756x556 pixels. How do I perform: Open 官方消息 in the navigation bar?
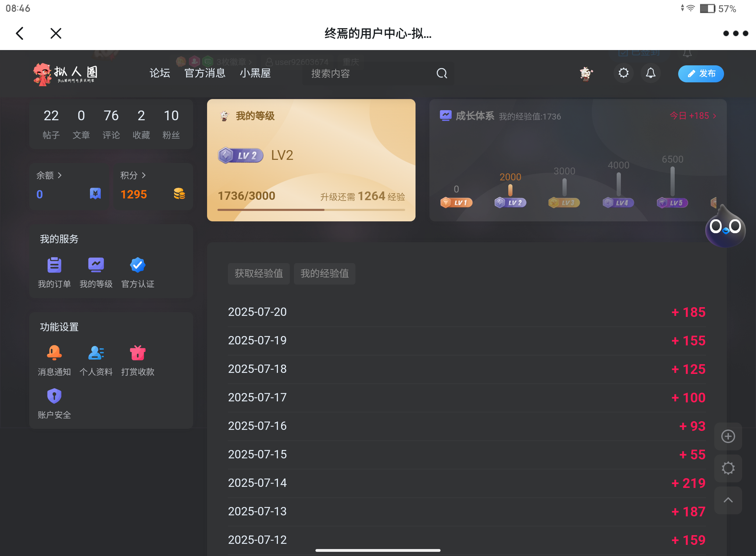[x=205, y=73]
